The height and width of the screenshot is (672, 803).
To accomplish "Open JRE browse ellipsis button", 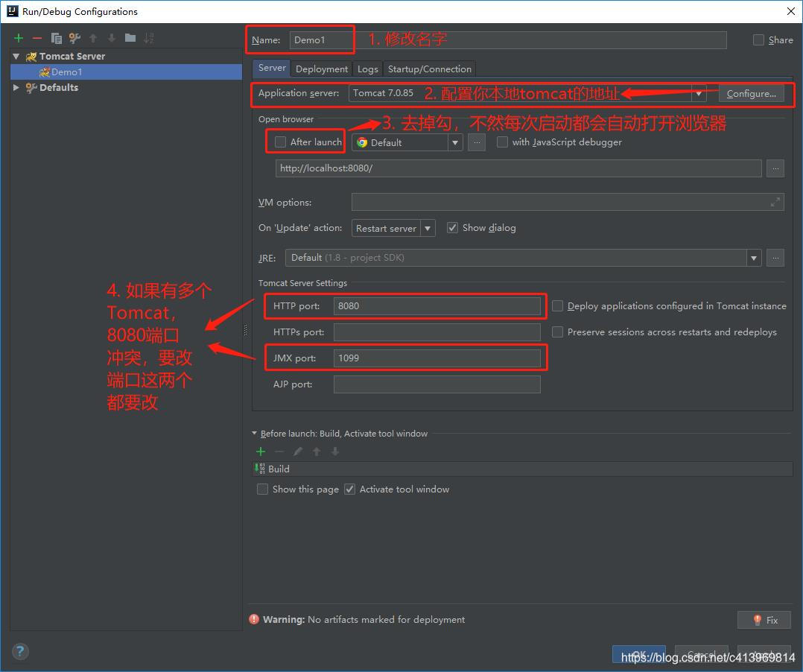I will [x=775, y=258].
